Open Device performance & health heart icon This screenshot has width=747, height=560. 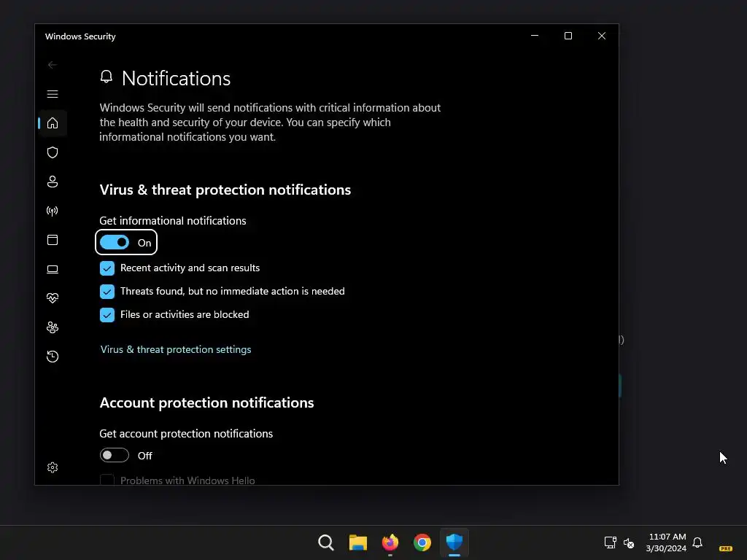[x=53, y=298]
